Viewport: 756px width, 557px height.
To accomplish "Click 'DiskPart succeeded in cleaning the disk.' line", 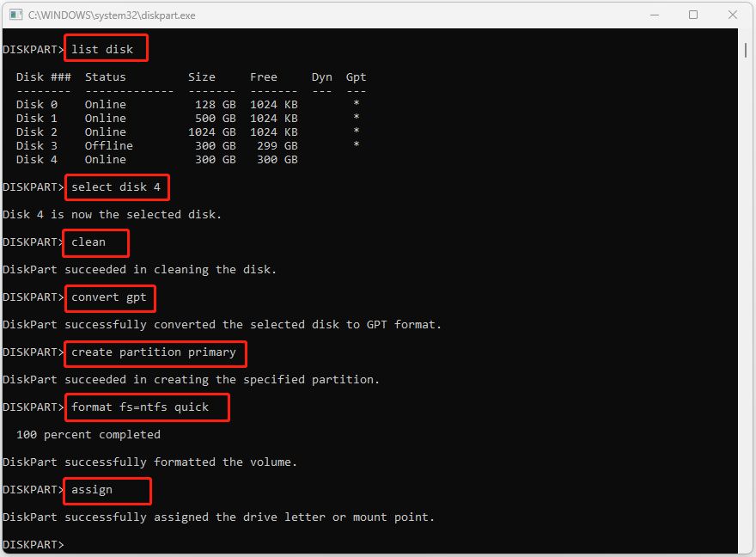I will [x=139, y=270].
